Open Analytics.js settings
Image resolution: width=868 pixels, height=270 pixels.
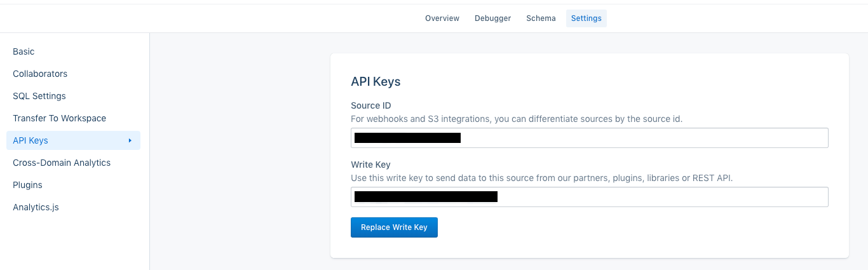[x=36, y=207]
